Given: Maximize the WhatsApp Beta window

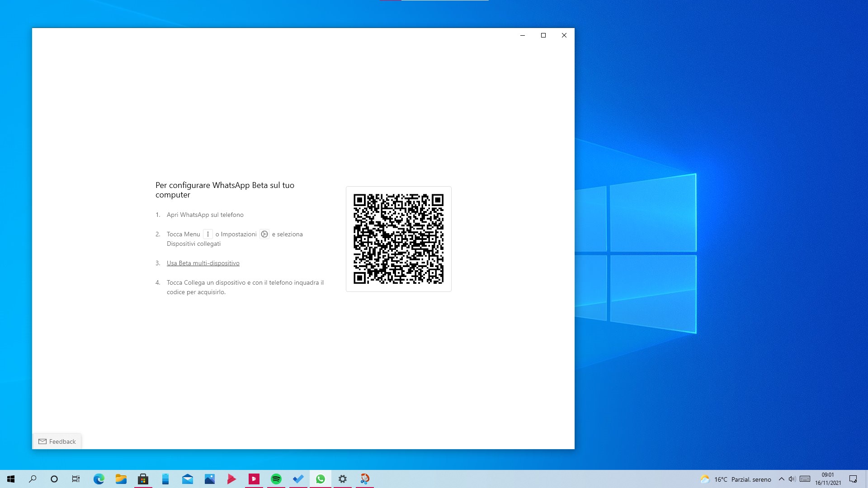Looking at the screenshot, I should [543, 35].
